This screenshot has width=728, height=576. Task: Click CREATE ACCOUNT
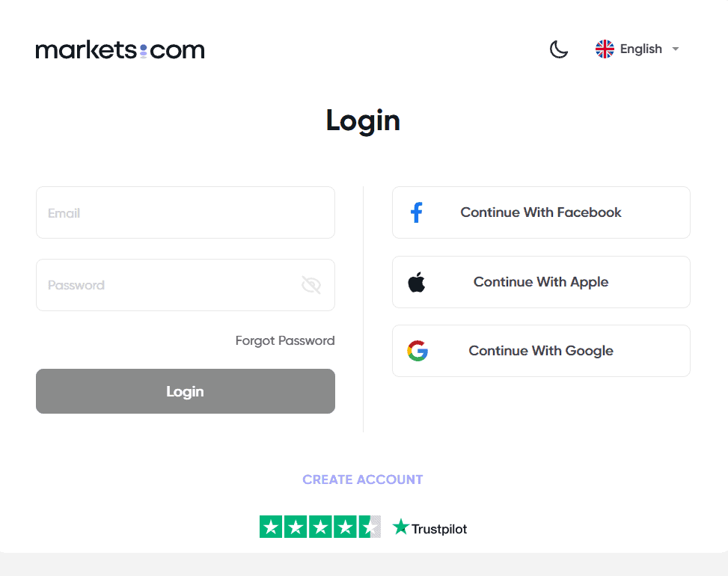click(362, 480)
